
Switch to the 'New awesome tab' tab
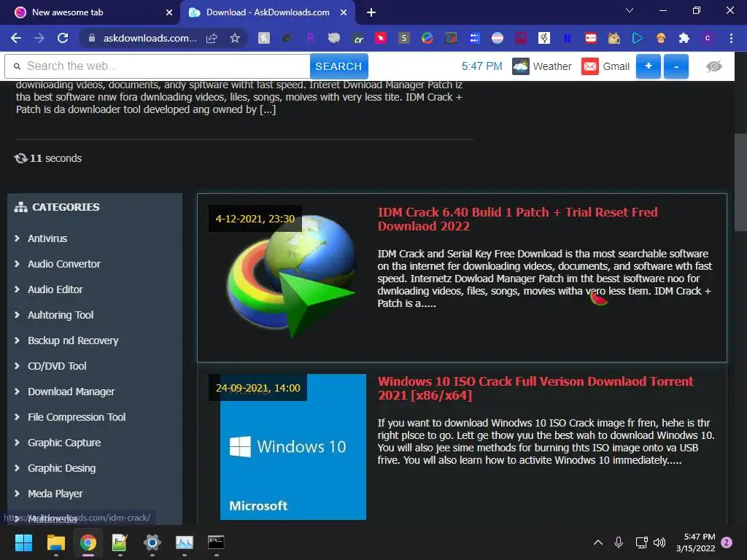(x=90, y=12)
